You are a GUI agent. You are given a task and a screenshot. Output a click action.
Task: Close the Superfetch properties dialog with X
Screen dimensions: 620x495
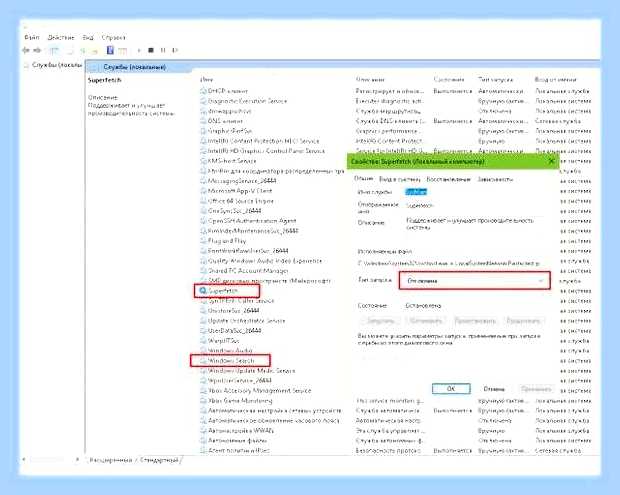(x=552, y=161)
